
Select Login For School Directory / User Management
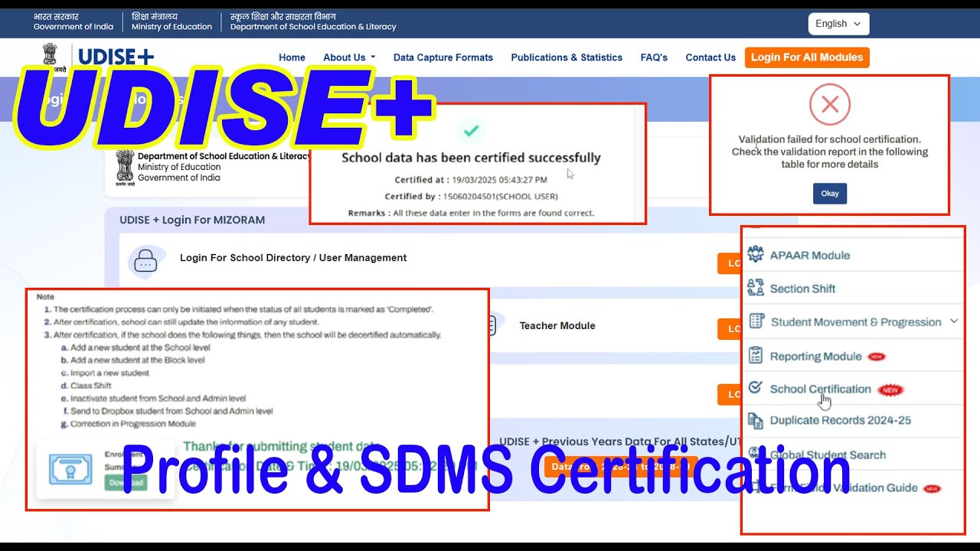(x=293, y=258)
